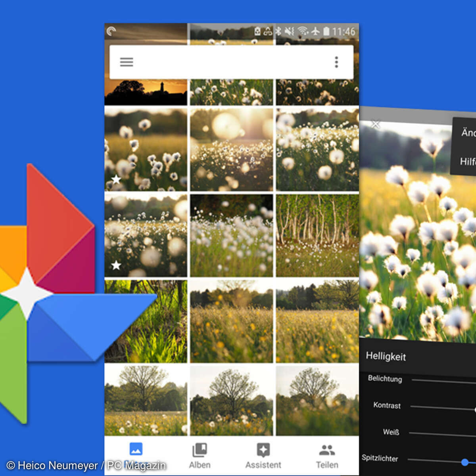Screen dimensions: 476x476
Task: Tap the battery status indicator
Action: pos(326,31)
